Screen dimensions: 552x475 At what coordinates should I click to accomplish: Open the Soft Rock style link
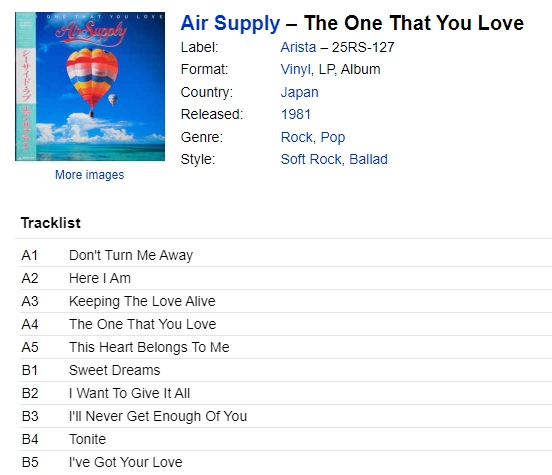click(x=311, y=159)
